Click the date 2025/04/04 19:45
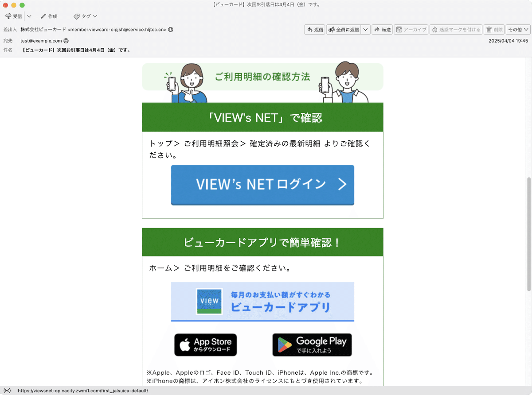 pos(508,41)
